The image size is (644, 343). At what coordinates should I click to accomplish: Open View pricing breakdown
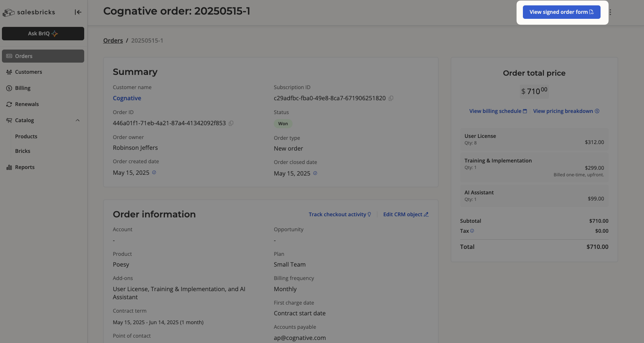click(566, 111)
